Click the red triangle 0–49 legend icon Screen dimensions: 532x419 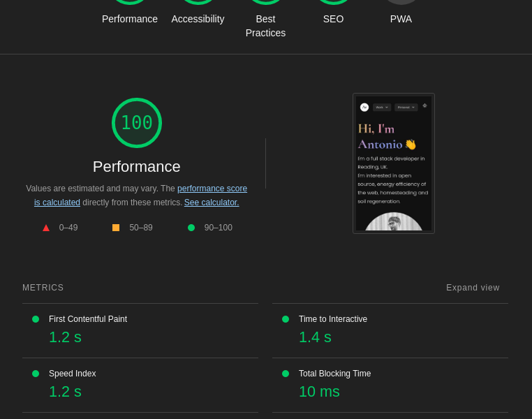point(46,228)
